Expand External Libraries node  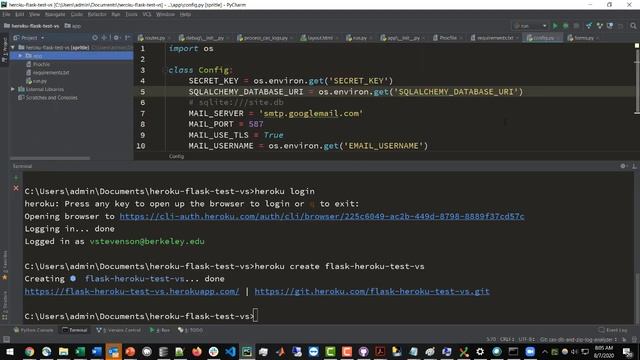pos(13,89)
